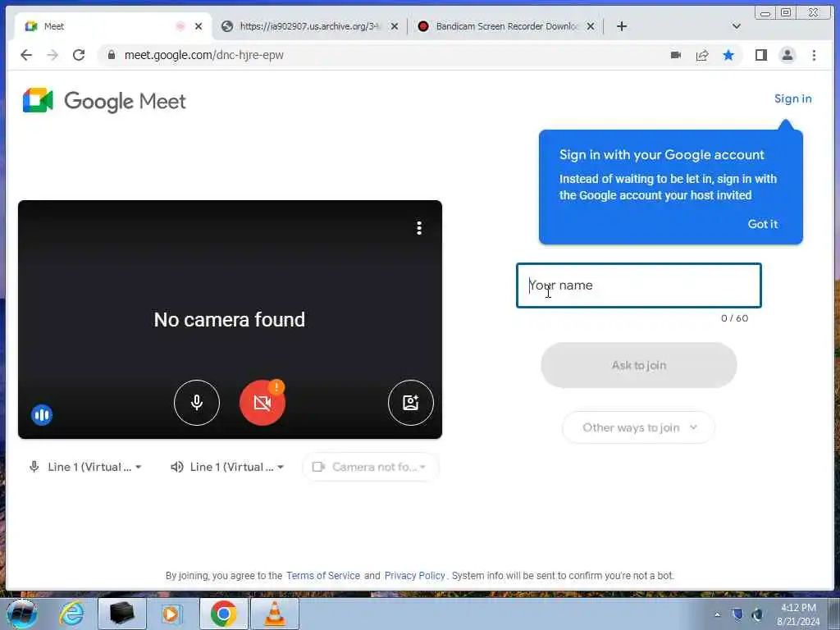Click the share page icon
The height and width of the screenshot is (630, 840).
[702, 55]
